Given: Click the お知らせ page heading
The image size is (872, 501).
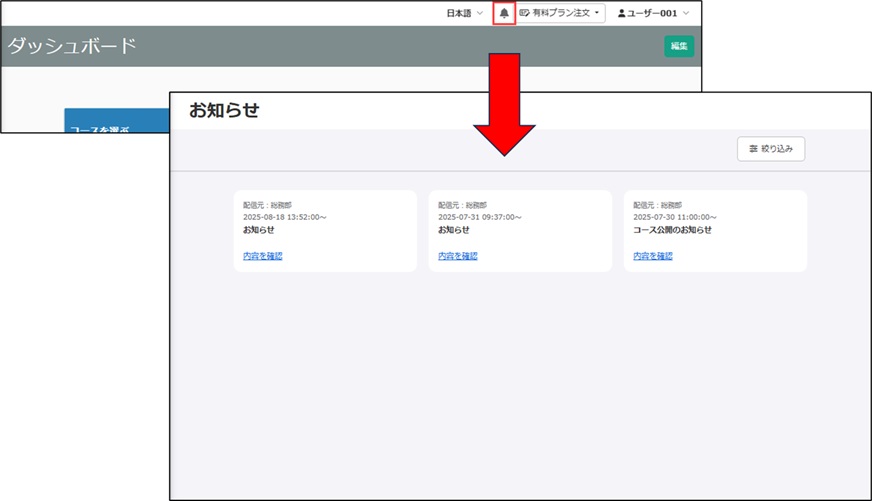Looking at the screenshot, I should click(224, 110).
